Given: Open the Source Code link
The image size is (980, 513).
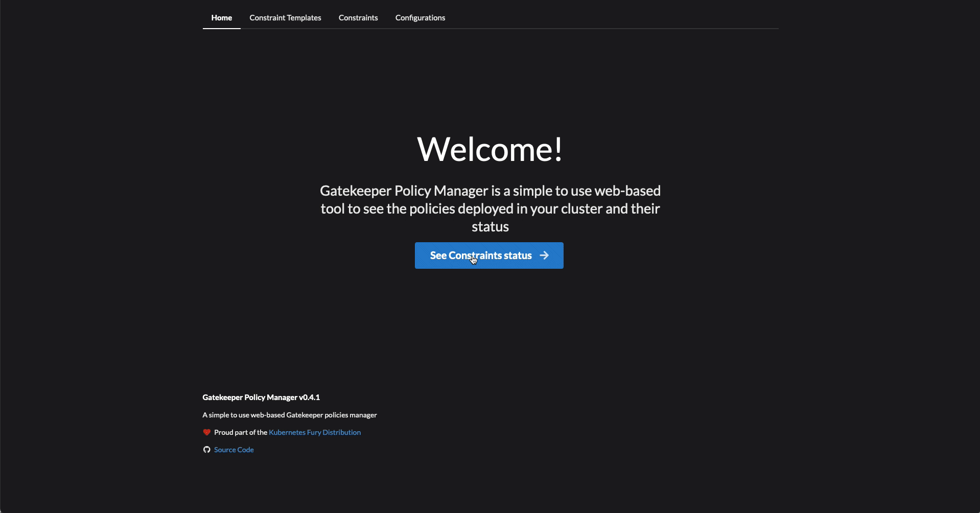Looking at the screenshot, I should pos(234,450).
